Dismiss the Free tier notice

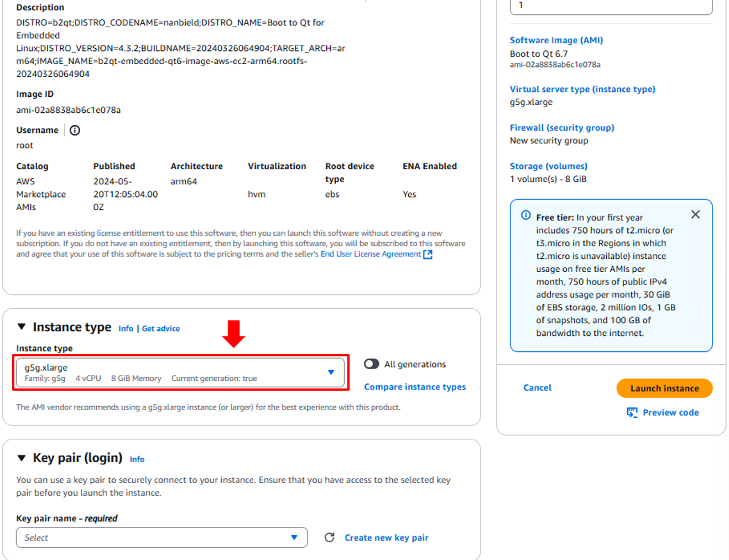[x=695, y=215]
